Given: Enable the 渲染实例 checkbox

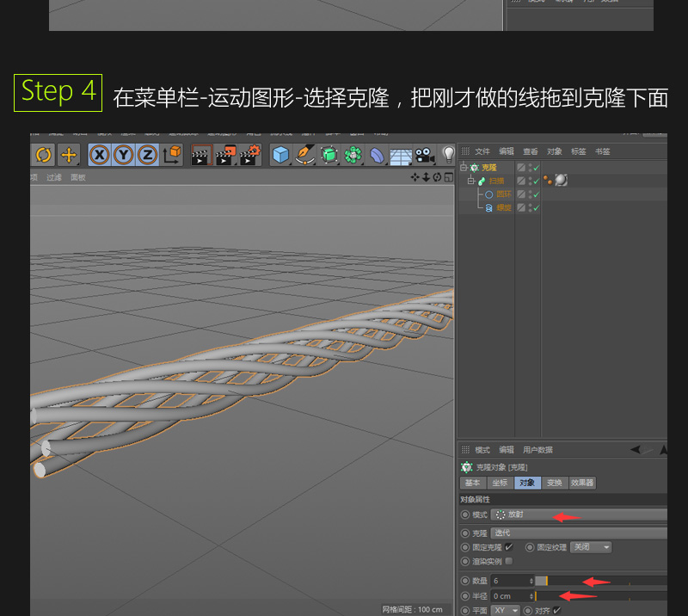Looking at the screenshot, I should (x=509, y=561).
